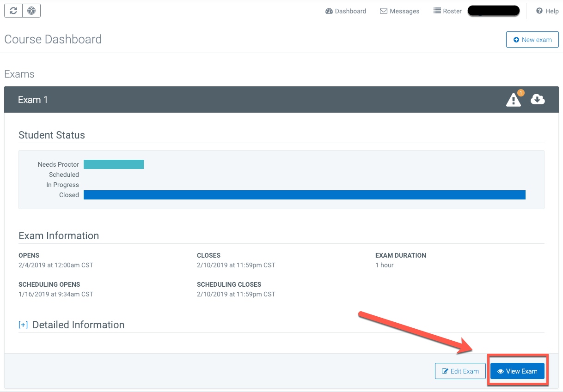Open the Help menu item
563x392 pixels.
pyautogui.click(x=547, y=11)
